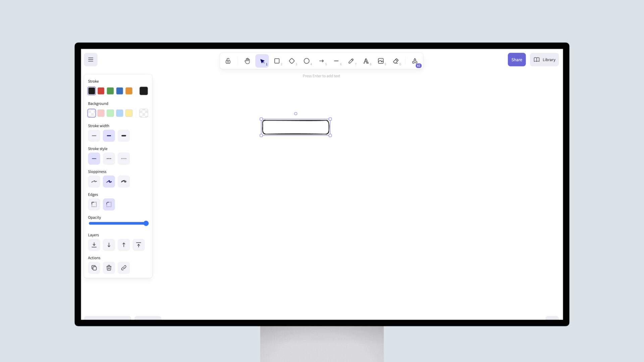Set stroke style to dotted
Image resolution: width=644 pixels, height=362 pixels.
pos(124,159)
